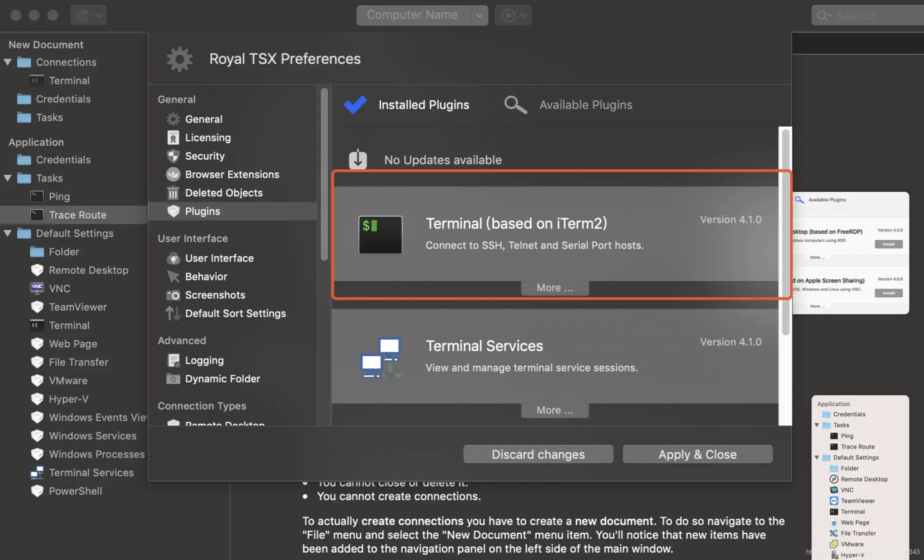Click the Terminal iTerm2 plugin icon

tap(380, 235)
